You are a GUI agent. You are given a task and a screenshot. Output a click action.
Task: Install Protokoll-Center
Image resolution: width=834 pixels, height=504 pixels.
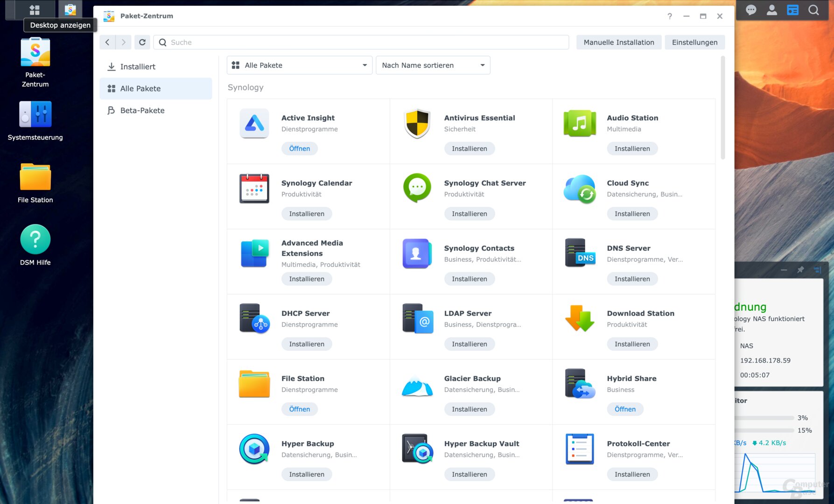tap(632, 475)
